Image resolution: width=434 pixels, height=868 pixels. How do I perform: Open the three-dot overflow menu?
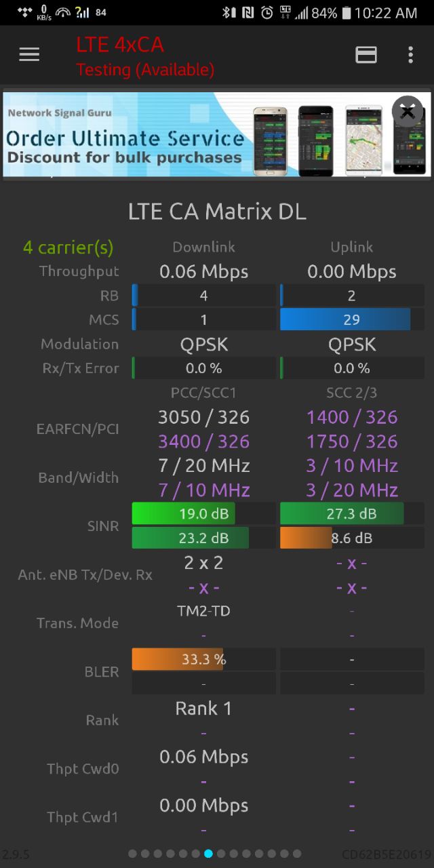point(410,55)
